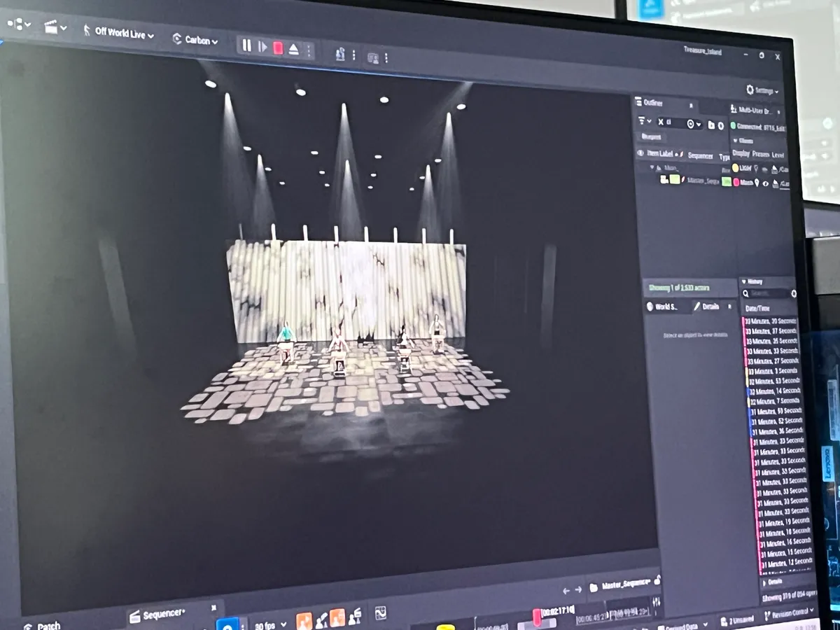840x630 pixels.
Task: Click the Outliner add folder icon
Action: coord(711,125)
